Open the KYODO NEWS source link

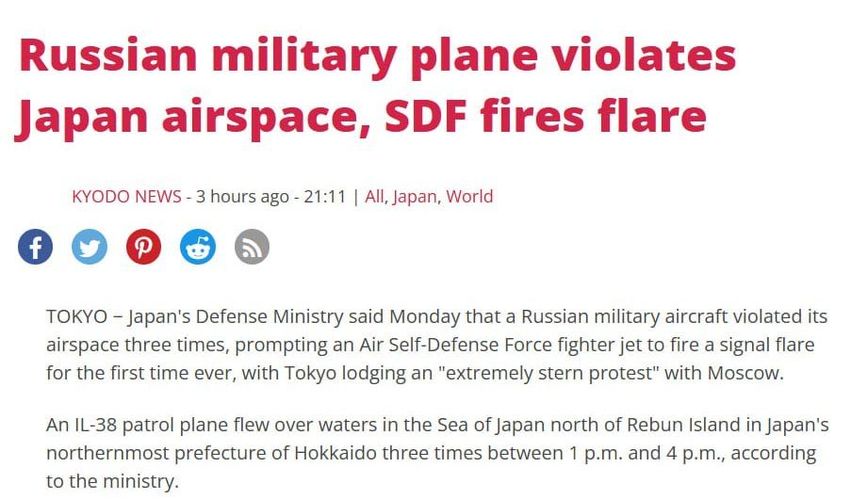coord(126,196)
